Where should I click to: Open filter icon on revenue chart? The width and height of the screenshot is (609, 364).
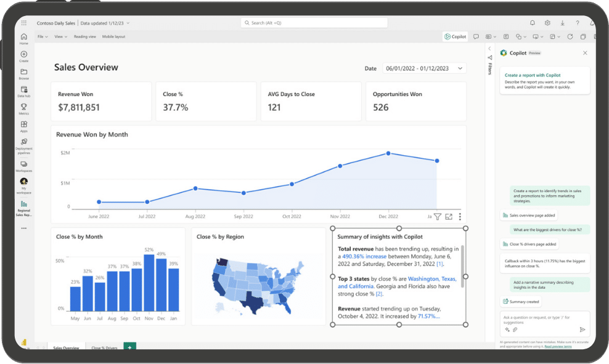pyautogui.click(x=437, y=217)
